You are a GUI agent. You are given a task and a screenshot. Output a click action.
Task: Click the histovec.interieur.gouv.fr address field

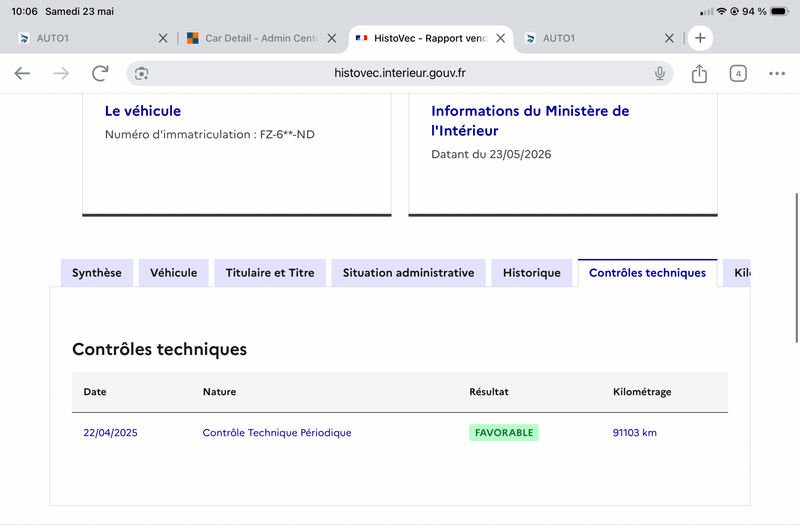[399, 73]
